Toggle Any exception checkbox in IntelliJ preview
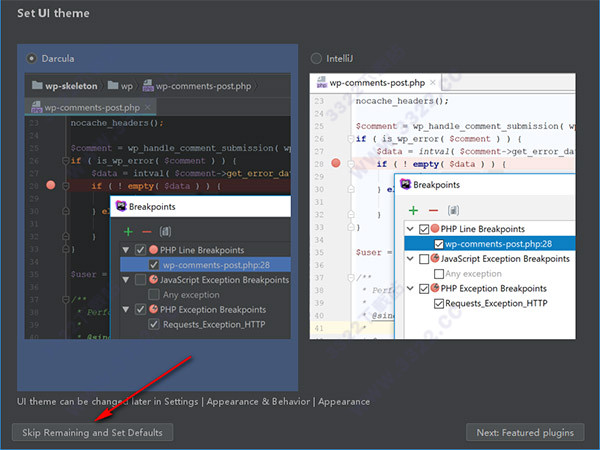Viewport: 600px width, 450px height. point(439,274)
